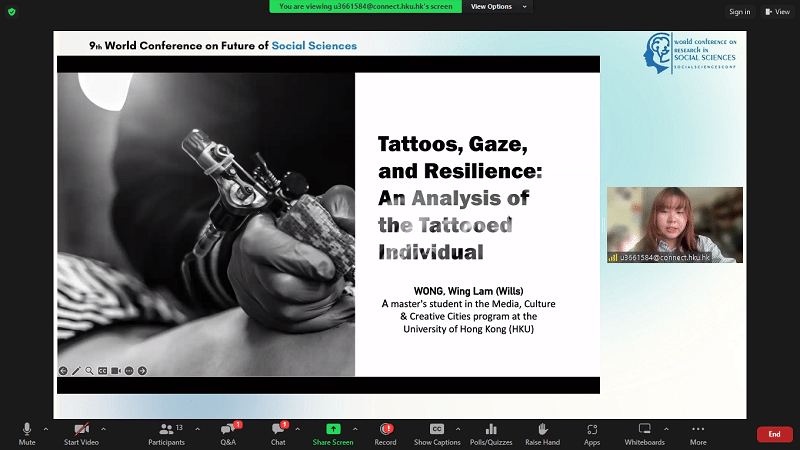Expand video options arrow beside Start Video
The width and height of the screenshot is (800, 450).
tap(103, 428)
